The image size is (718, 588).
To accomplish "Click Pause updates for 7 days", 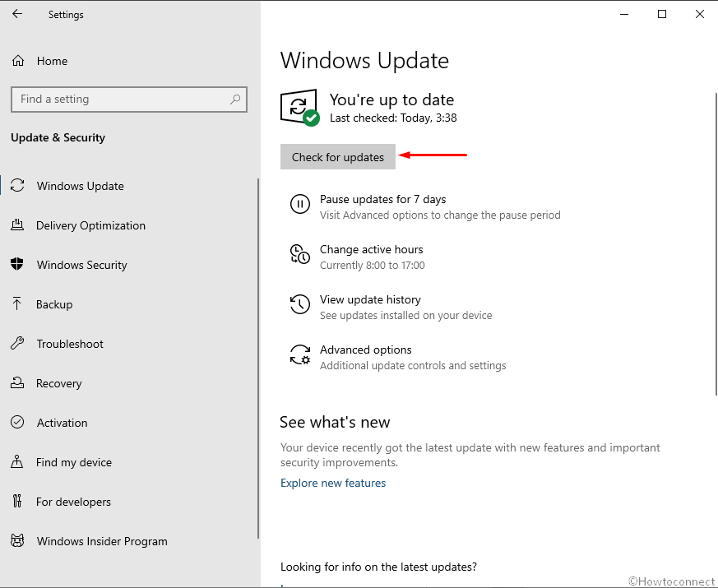I will click(382, 199).
